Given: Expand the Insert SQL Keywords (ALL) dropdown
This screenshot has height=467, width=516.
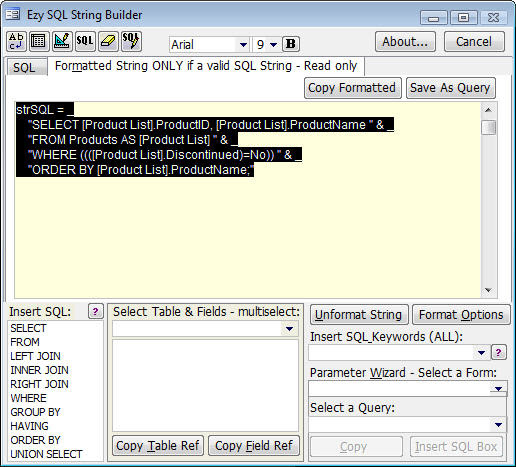Looking at the screenshot, I should (481, 353).
